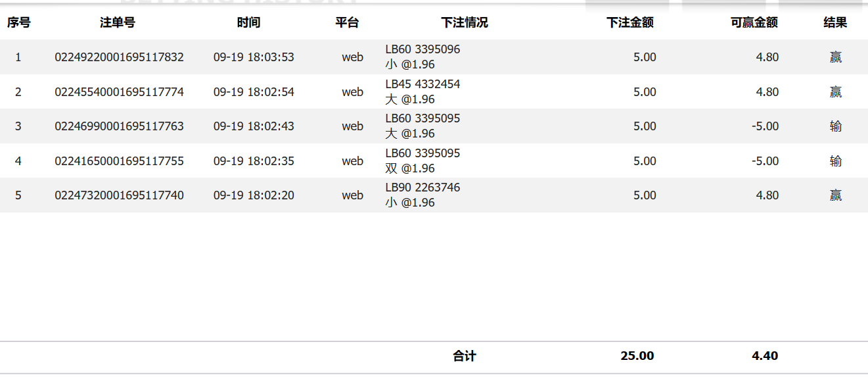Click the 输 result in row 3
Viewport: 868px width, 377px height.
pyautogui.click(x=835, y=126)
